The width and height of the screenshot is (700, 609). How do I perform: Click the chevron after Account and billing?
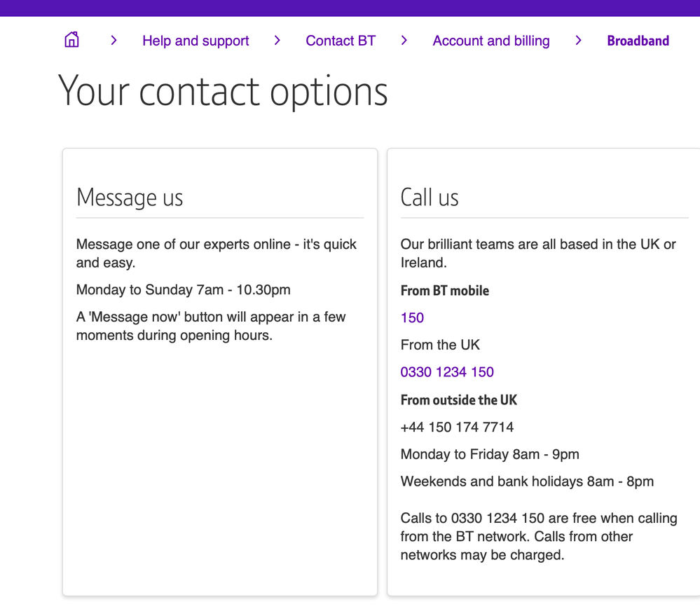(578, 41)
